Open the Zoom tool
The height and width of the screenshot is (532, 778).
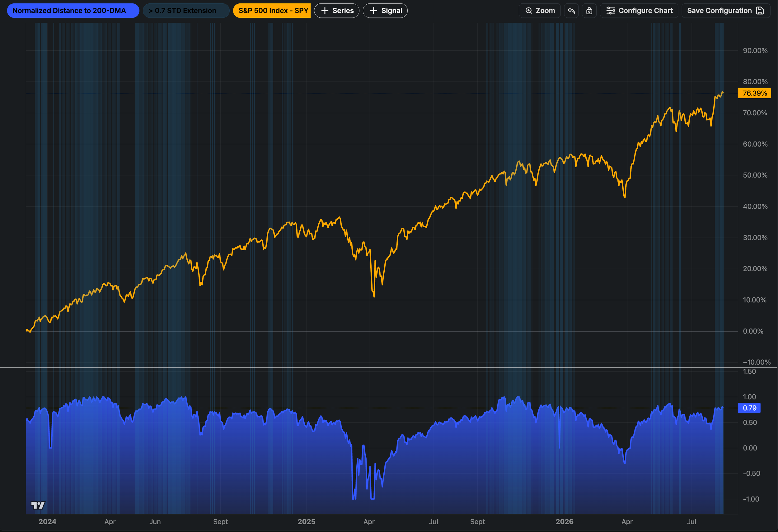click(x=540, y=11)
